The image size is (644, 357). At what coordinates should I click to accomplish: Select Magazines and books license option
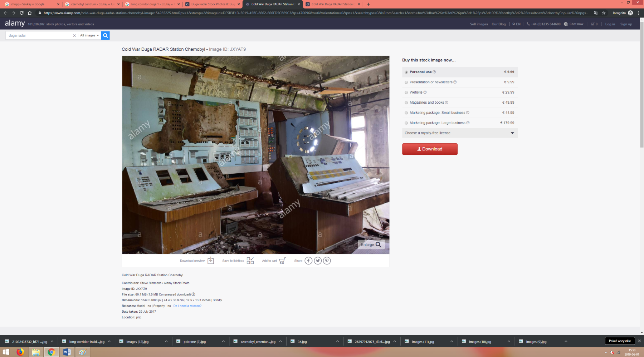tap(406, 103)
